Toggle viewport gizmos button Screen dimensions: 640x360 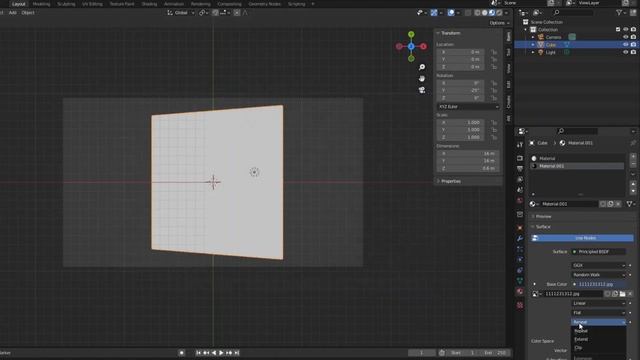tap(434, 13)
